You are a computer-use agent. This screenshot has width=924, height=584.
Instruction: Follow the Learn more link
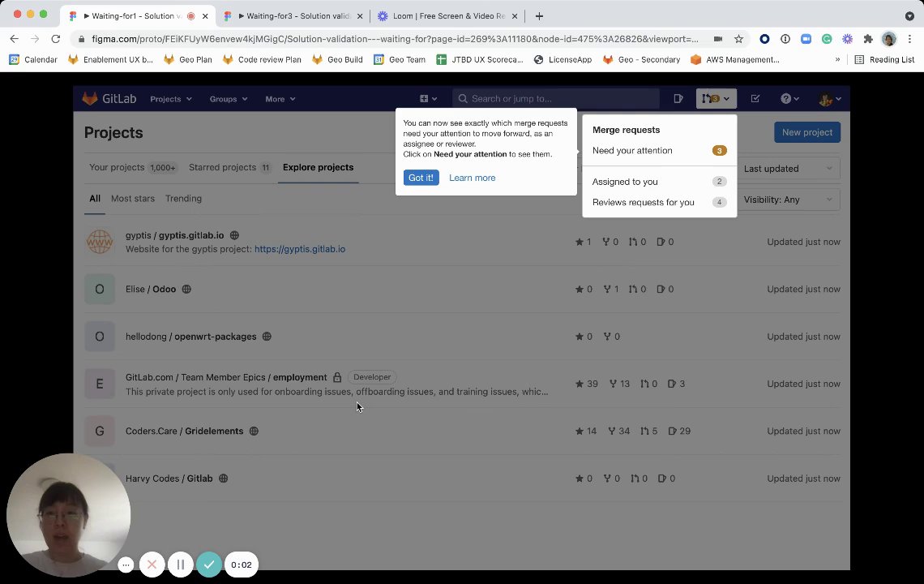point(472,178)
